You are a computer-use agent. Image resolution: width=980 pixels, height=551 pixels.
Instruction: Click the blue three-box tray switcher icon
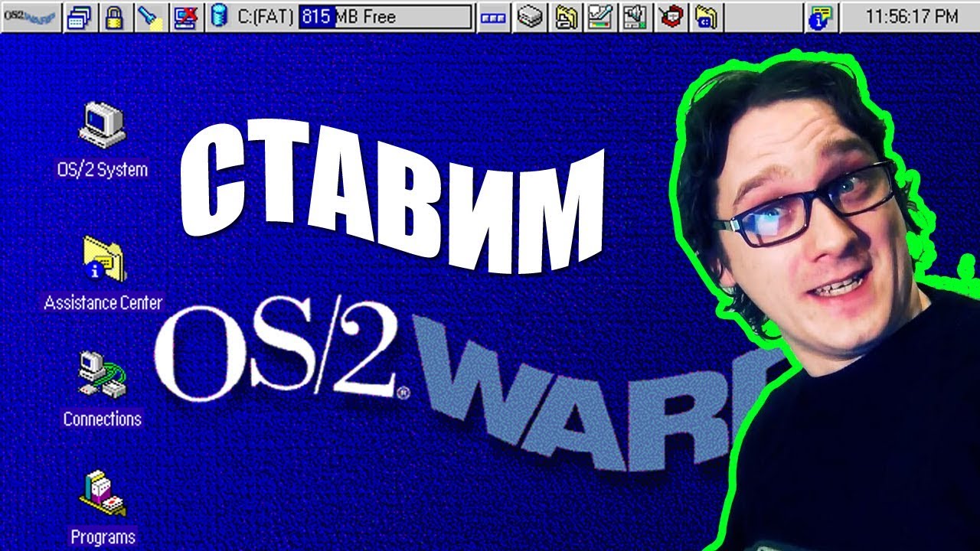click(493, 18)
